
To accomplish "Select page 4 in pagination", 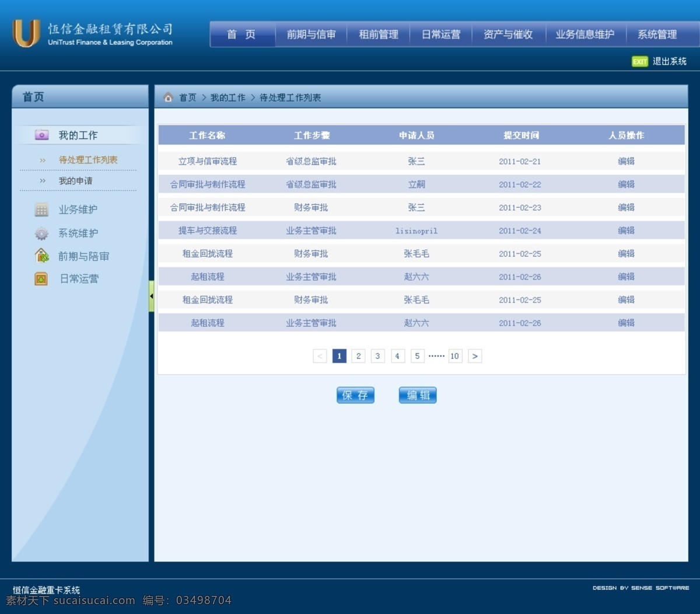I will pos(398,356).
